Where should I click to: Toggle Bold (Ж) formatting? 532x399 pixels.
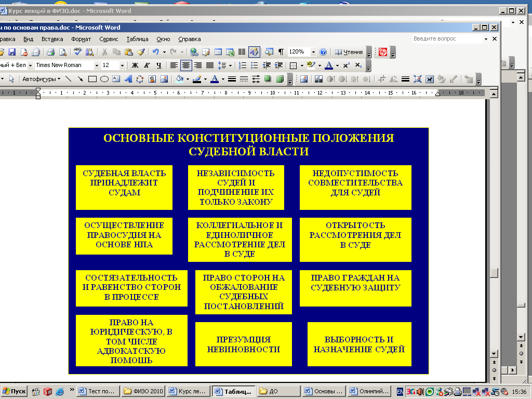click(x=135, y=65)
